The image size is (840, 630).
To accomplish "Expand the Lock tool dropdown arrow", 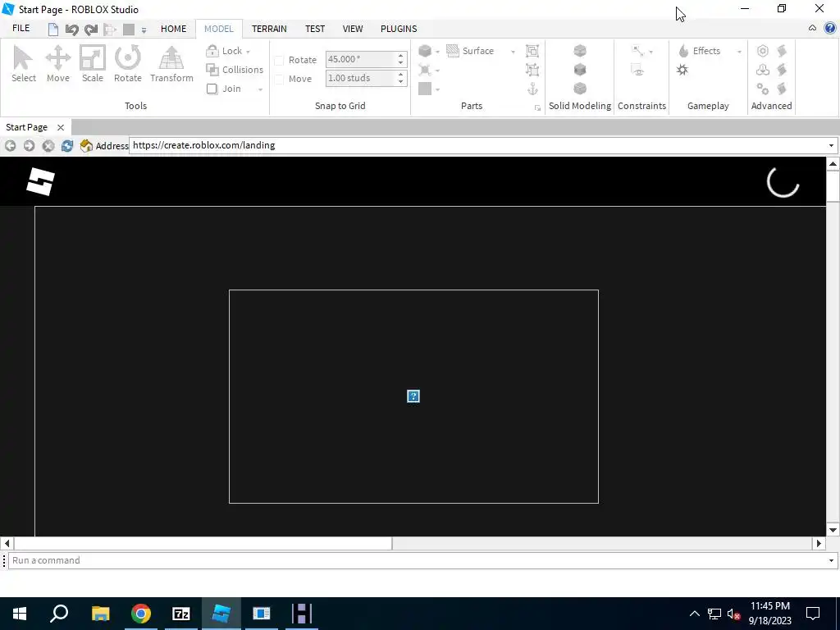I will tap(248, 52).
